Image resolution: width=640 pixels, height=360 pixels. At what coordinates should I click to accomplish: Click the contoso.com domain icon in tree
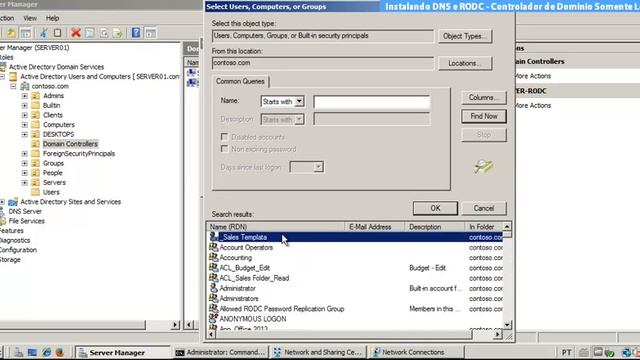pos(25,86)
